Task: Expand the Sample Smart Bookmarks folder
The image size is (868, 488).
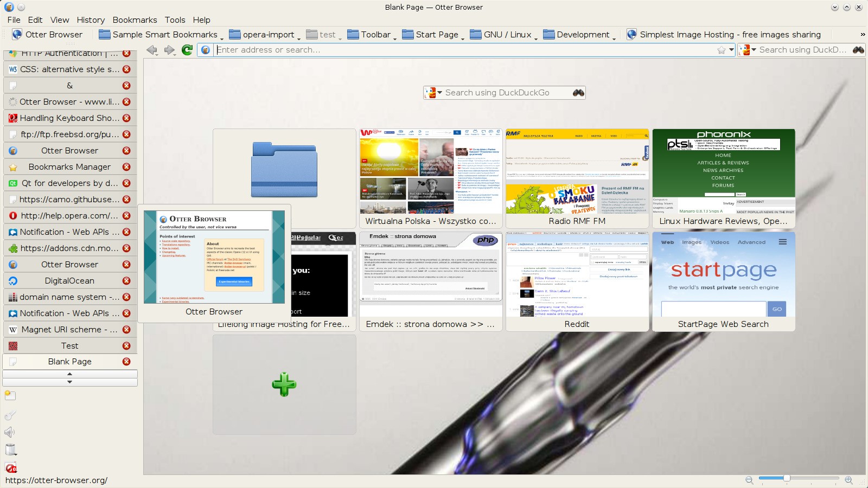Action: pos(159,35)
